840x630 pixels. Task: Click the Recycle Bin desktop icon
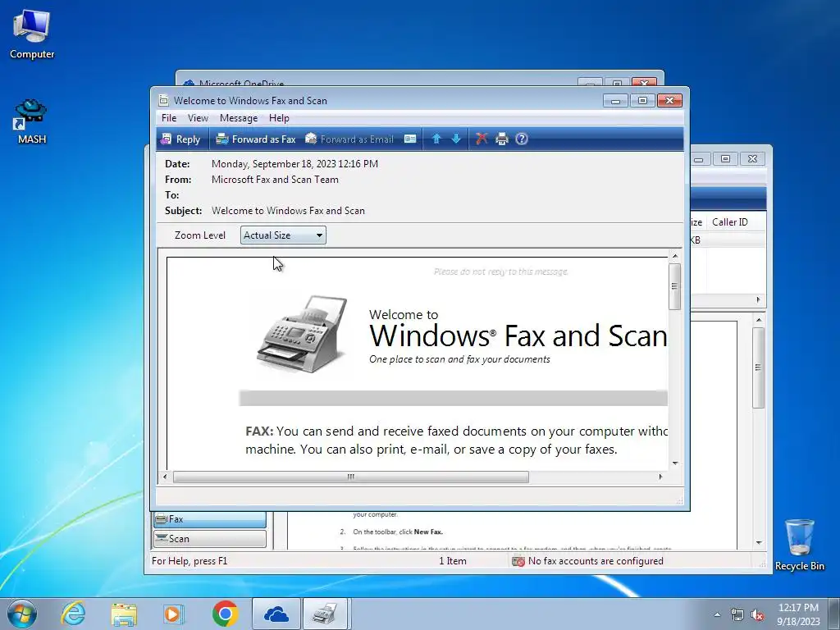coord(799,545)
